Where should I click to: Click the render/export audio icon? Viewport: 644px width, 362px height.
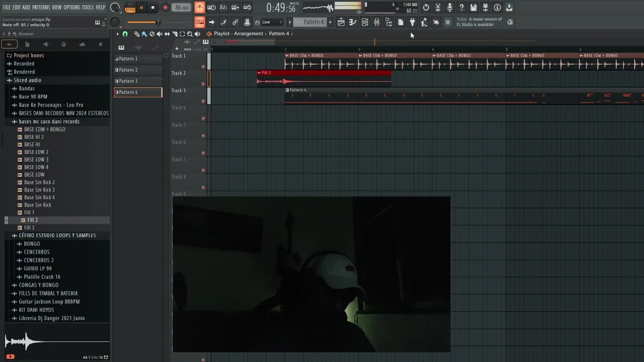click(486, 8)
